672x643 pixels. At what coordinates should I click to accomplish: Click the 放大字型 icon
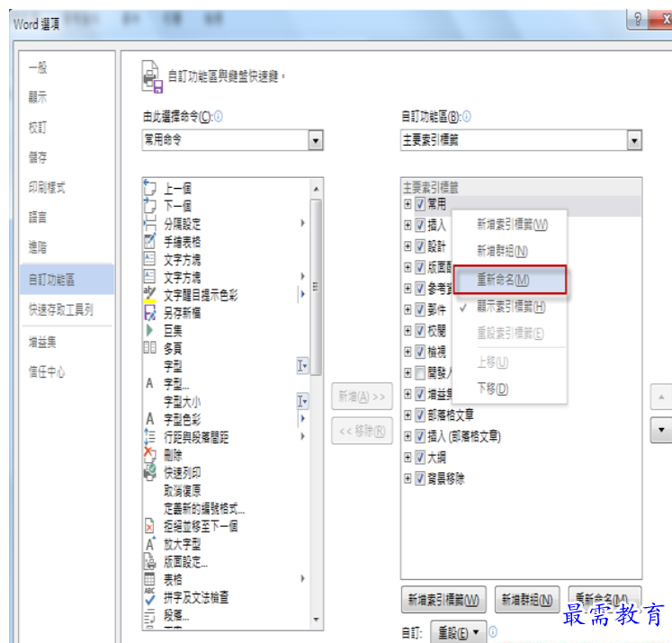[149, 543]
